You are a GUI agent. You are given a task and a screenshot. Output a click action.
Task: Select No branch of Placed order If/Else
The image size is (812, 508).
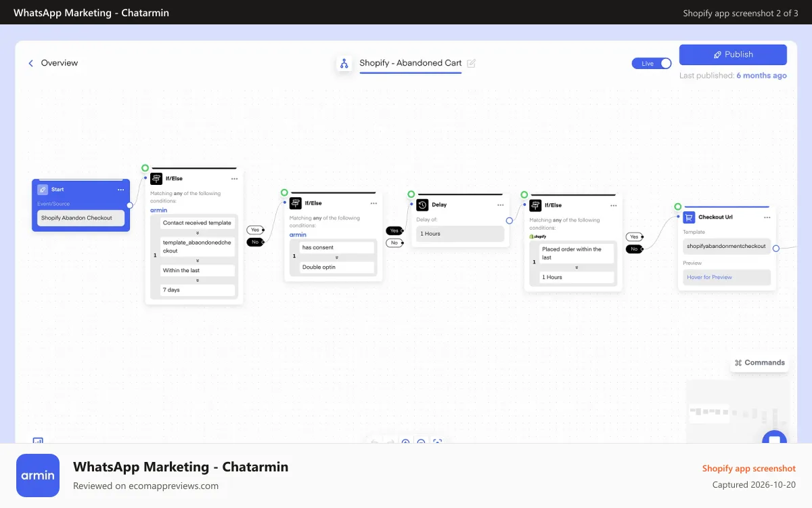[634, 249]
